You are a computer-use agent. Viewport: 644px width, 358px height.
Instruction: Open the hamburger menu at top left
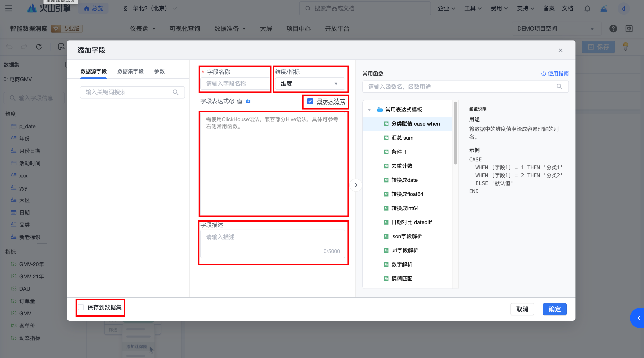tap(9, 9)
